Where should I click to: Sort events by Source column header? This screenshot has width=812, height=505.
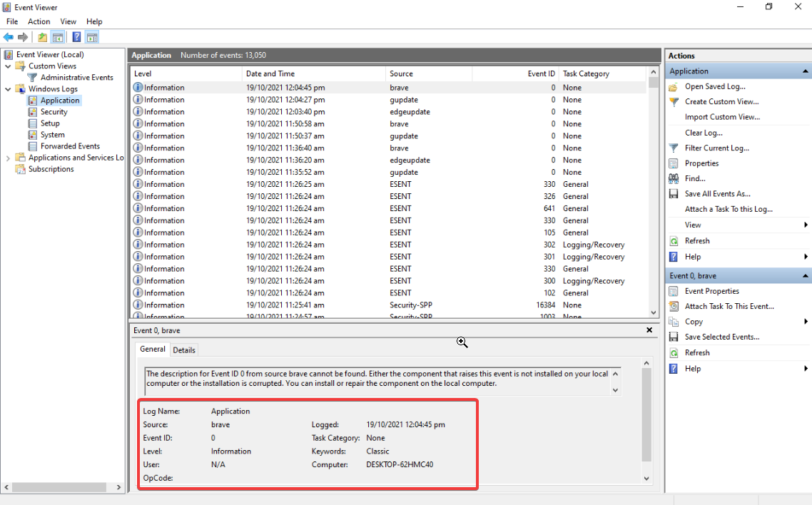429,73
